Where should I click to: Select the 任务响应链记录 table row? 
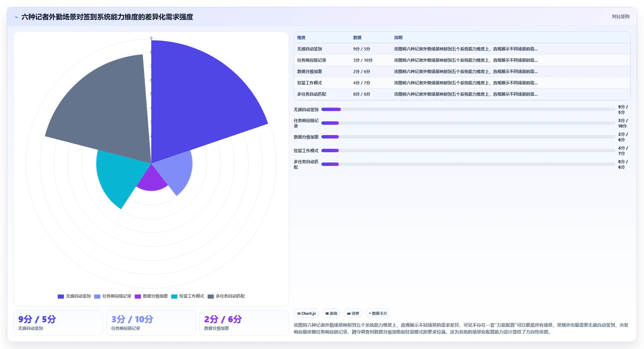(x=462, y=60)
